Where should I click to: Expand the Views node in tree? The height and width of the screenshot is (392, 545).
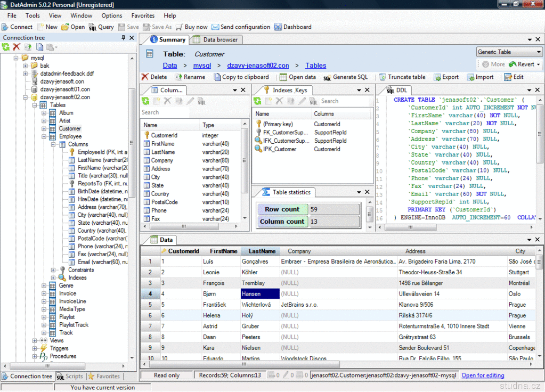click(x=35, y=341)
